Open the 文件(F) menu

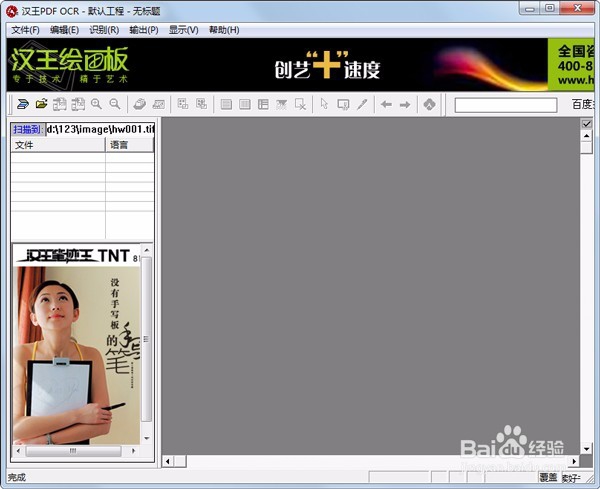pyautogui.click(x=25, y=30)
